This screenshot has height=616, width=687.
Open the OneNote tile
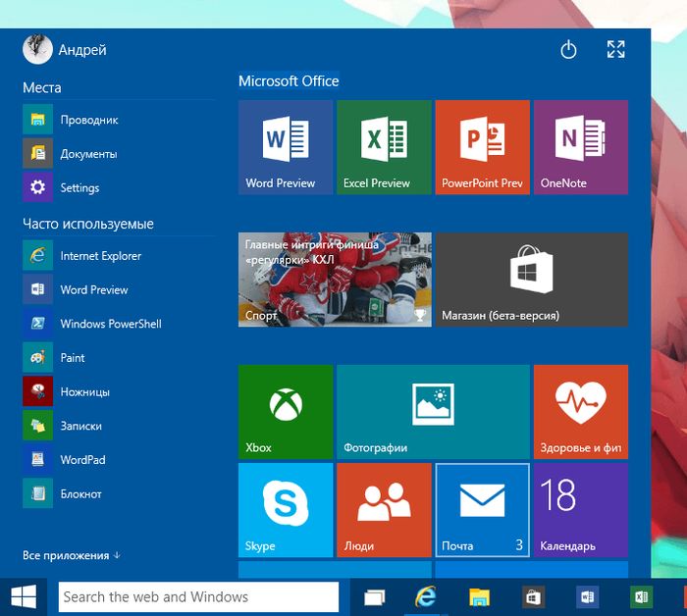click(581, 147)
